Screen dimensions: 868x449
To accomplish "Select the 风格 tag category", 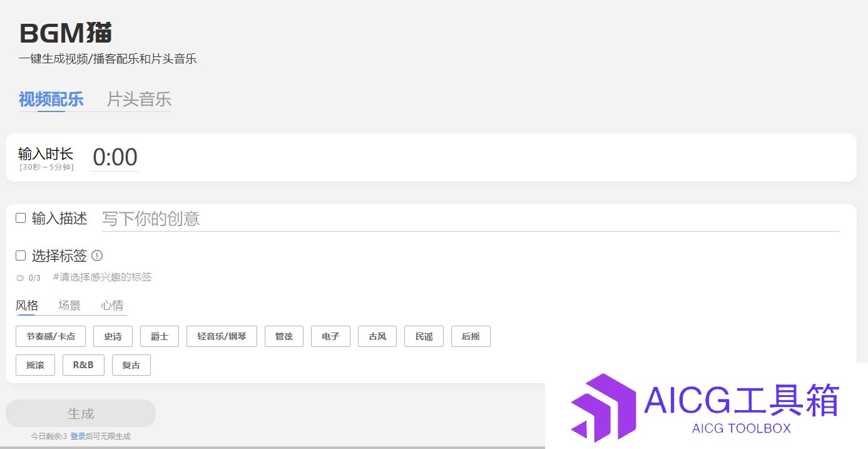I will [27, 306].
